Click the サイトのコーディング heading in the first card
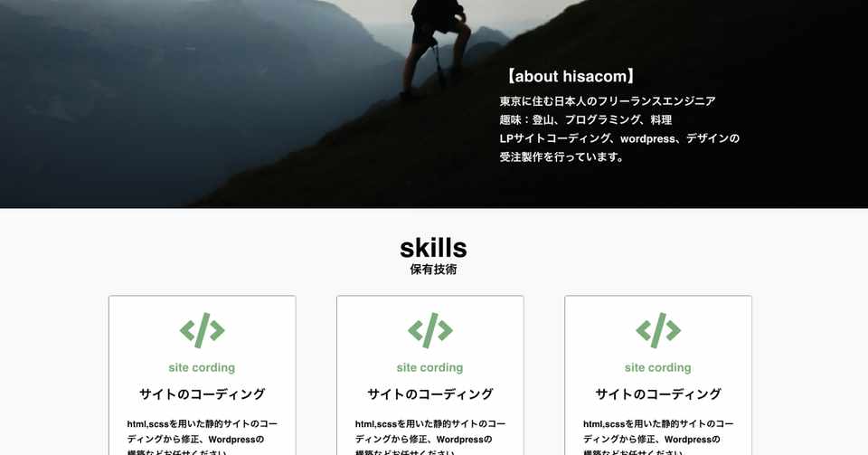 202,394
